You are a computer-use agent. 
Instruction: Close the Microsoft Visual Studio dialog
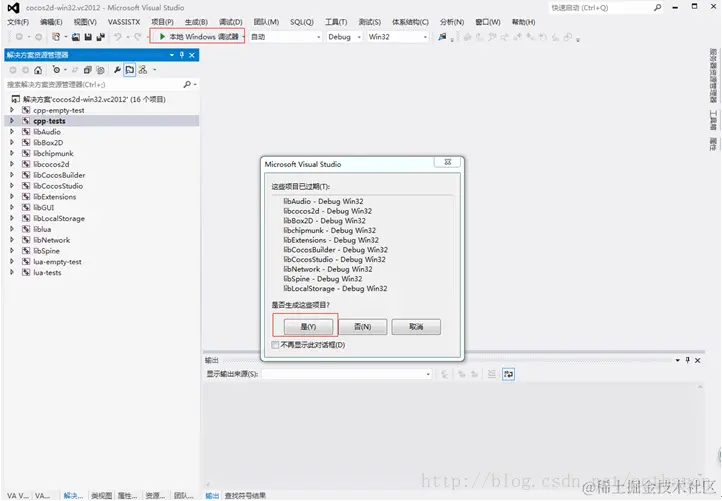(447, 162)
